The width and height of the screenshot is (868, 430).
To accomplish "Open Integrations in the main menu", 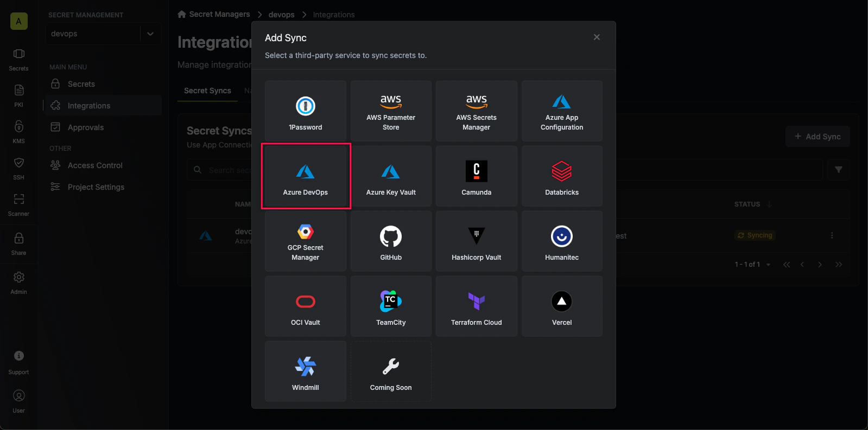I will (103, 106).
